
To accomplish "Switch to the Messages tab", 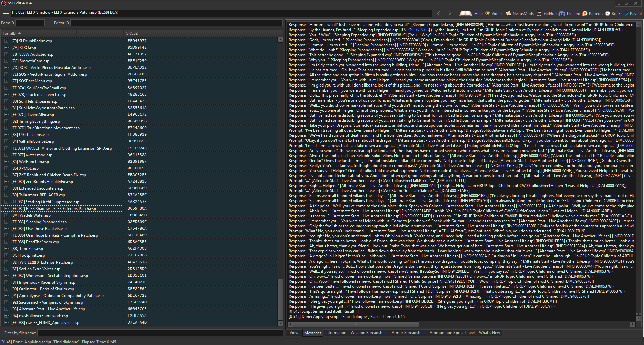I will click(313, 333).
